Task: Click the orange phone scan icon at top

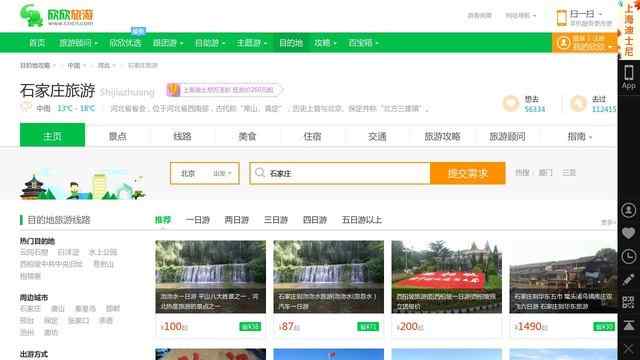Action: coord(562,18)
